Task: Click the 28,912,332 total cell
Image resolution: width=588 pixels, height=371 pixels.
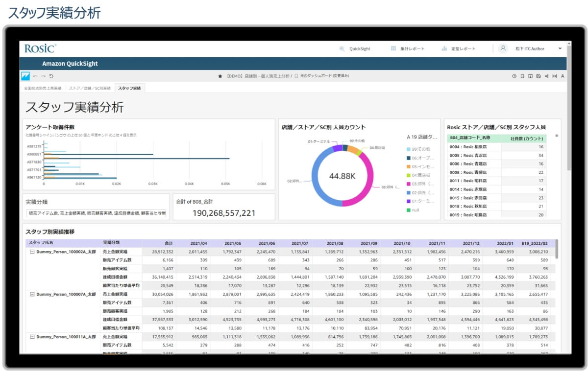Action: 162,252
